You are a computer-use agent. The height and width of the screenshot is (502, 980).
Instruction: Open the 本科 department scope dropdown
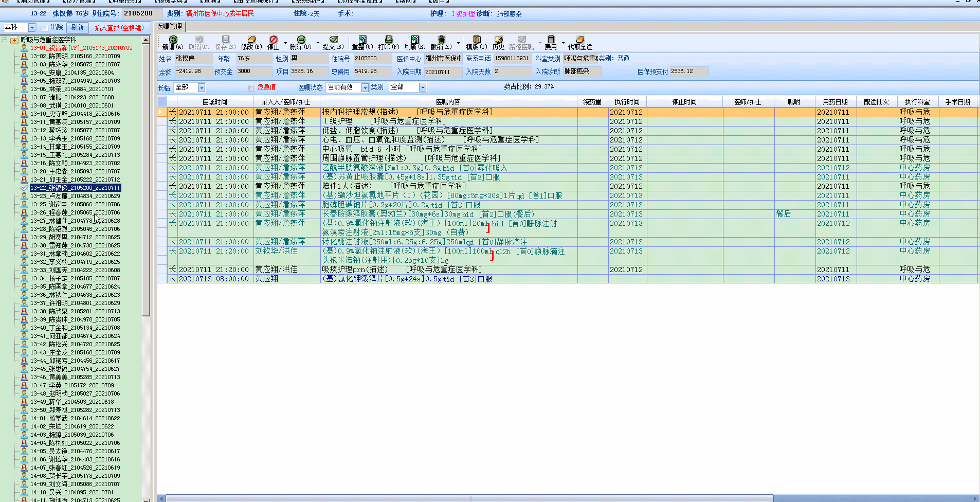tap(32, 28)
